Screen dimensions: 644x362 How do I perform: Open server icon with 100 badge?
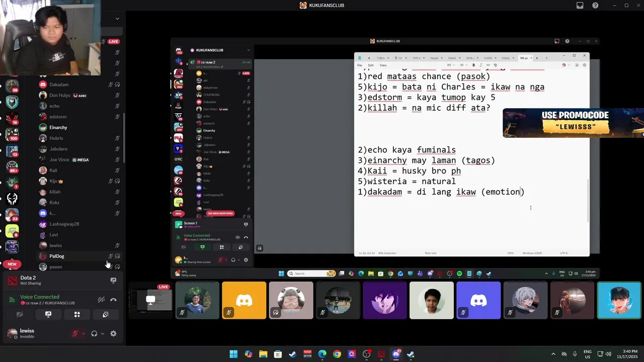12,134
